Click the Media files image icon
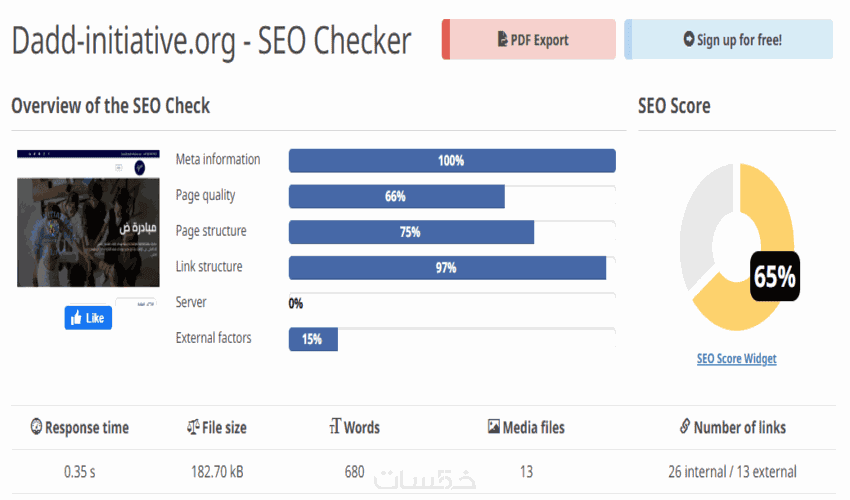The image size is (850, 500). [x=493, y=427]
